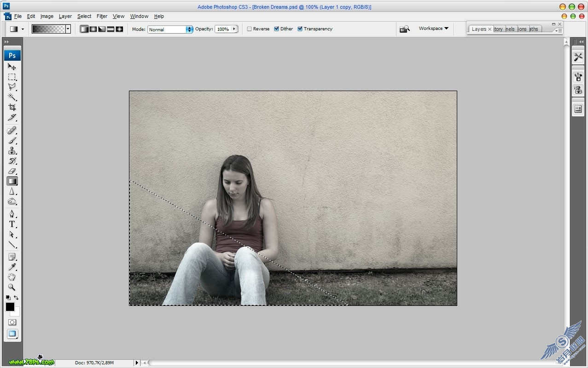The width and height of the screenshot is (588, 368).
Task: Select the Horizontal Type tool
Action: pos(12,224)
